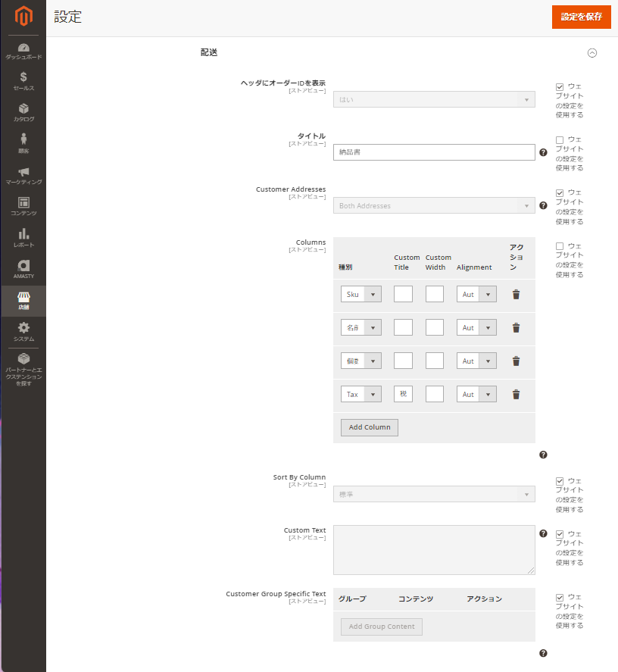Open the Dashboard (ダッシュボード) sidebar icon
The image size is (618, 672).
(x=23, y=52)
